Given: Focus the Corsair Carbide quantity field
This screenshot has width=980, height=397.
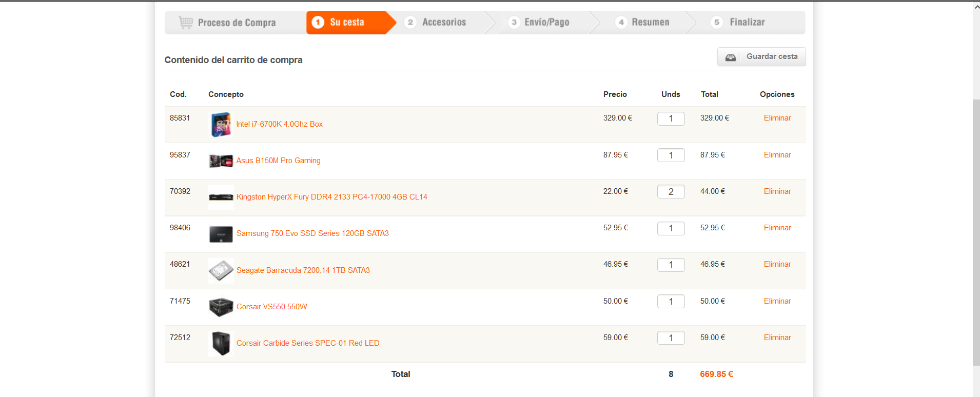Looking at the screenshot, I should point(671,338).
